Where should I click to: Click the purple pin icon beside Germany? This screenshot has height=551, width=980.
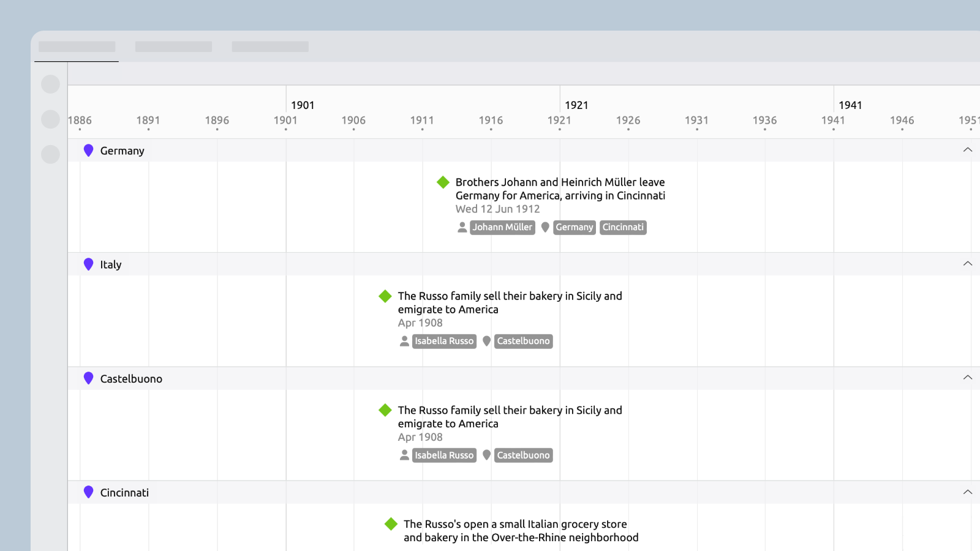click(x=88, y=151)
